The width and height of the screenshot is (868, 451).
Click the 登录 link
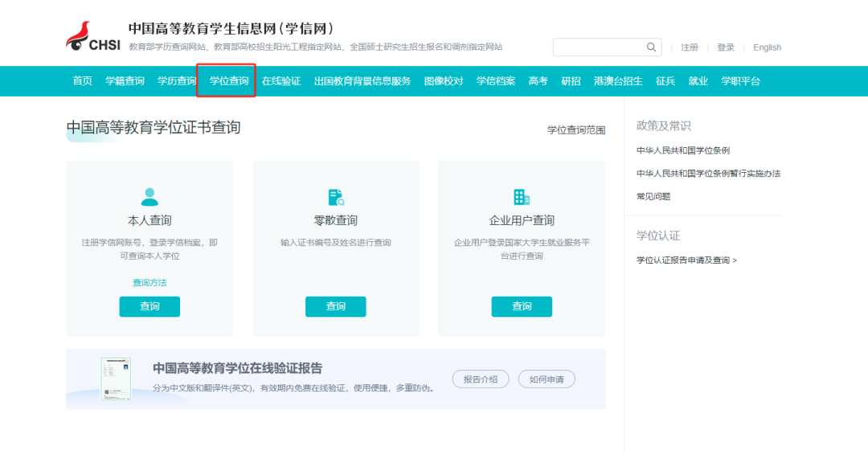(x=726, y=47)
